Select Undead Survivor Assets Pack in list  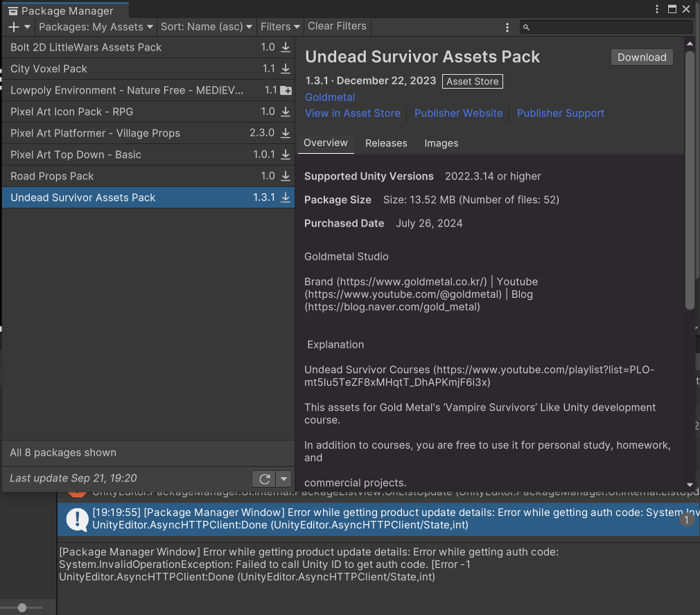[x=148, y=197]
